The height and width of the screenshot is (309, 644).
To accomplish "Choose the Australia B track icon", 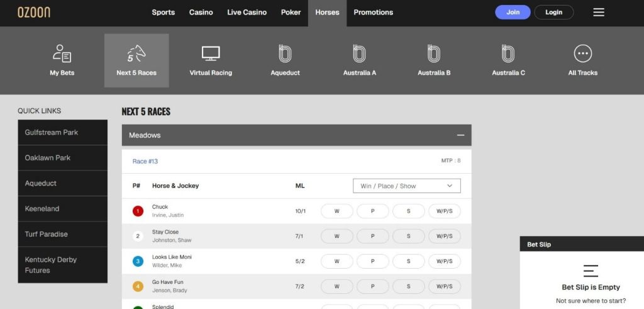I will (434, 54).
